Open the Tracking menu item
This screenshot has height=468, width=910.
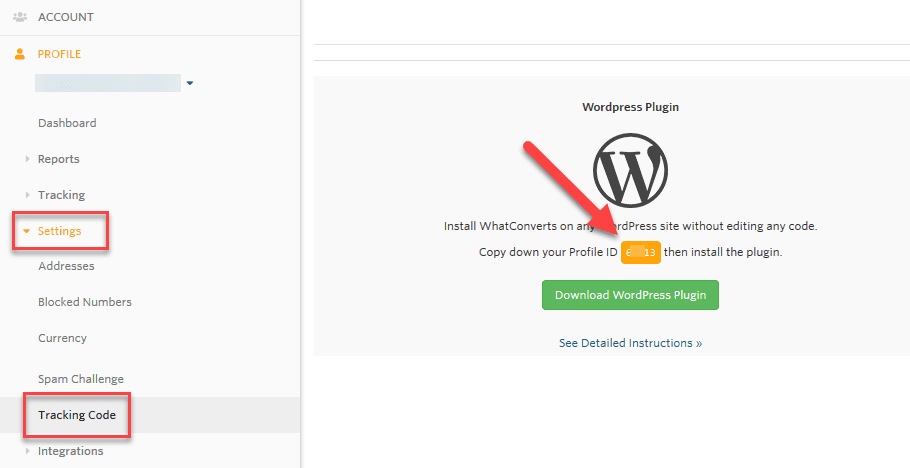click(62, 195)
